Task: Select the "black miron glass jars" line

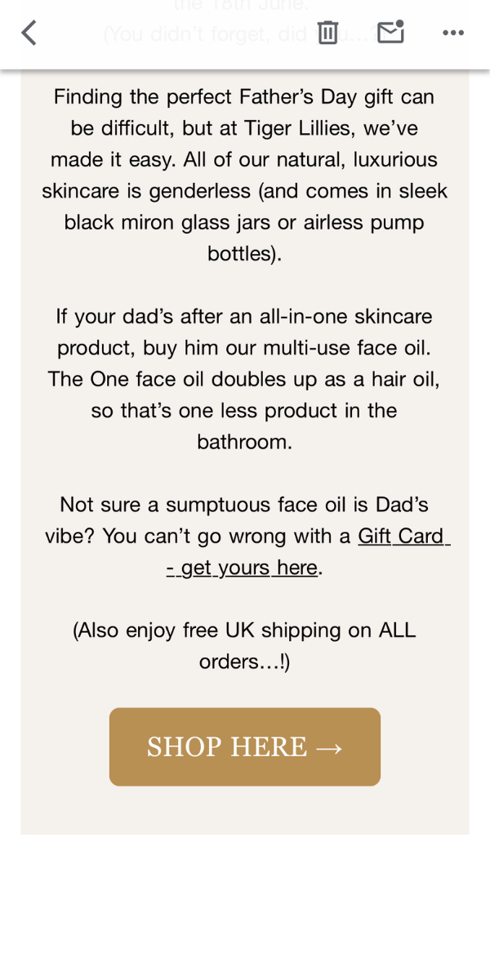Action: point(244,222)
